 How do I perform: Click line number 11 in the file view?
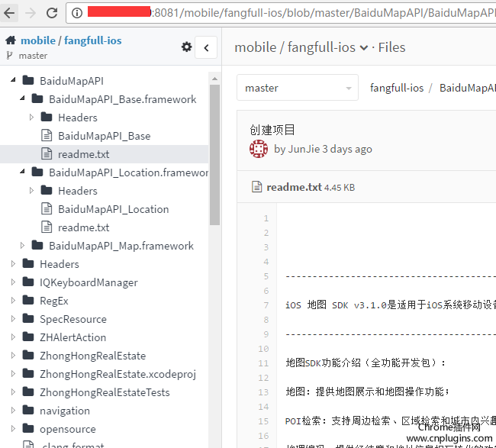(x=263, y=363)
